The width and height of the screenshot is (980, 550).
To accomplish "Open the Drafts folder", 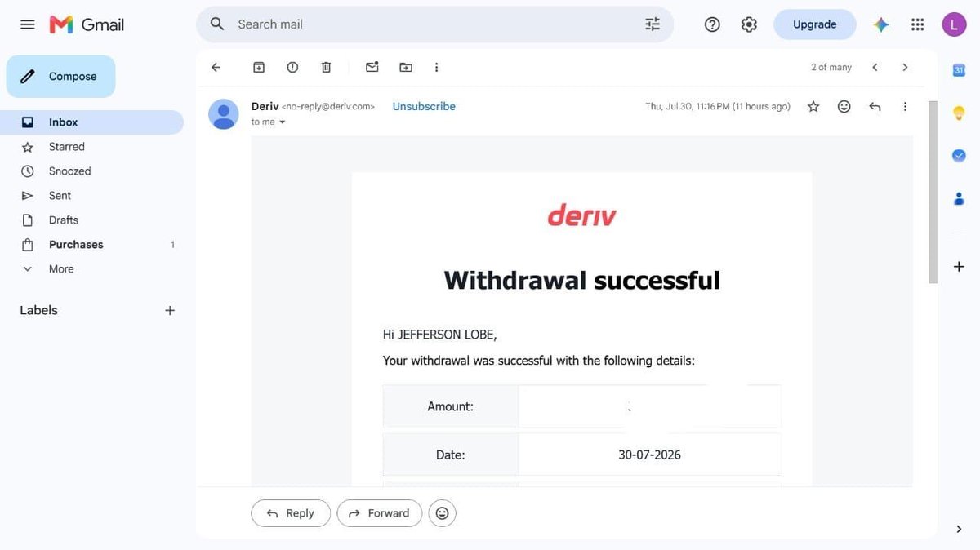I will 91,220.
